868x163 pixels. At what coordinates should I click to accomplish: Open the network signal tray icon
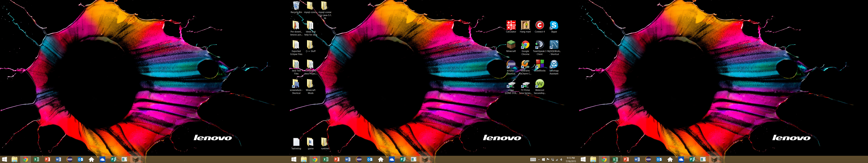(557, 160)
